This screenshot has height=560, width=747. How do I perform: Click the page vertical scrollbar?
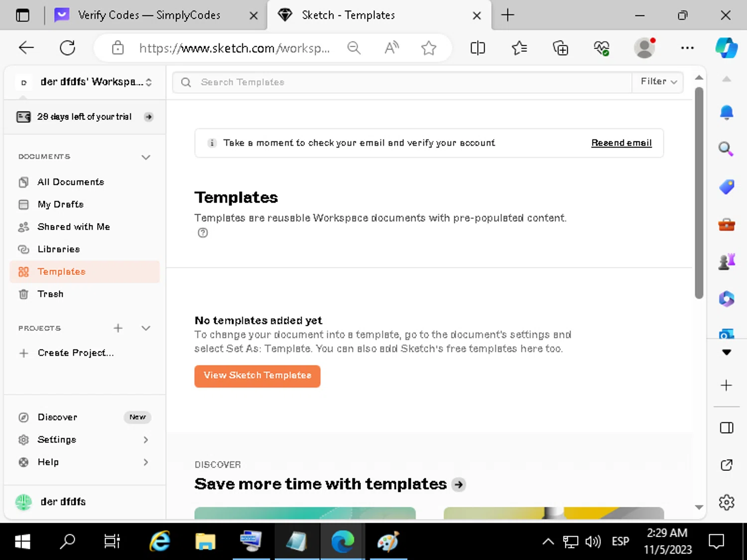(699, 193)
